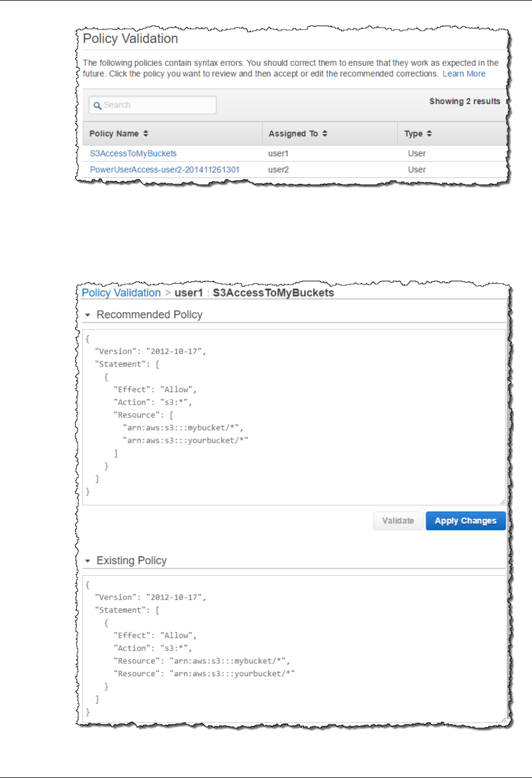Click the Validate button
The image size is (532, 778).
398,521
